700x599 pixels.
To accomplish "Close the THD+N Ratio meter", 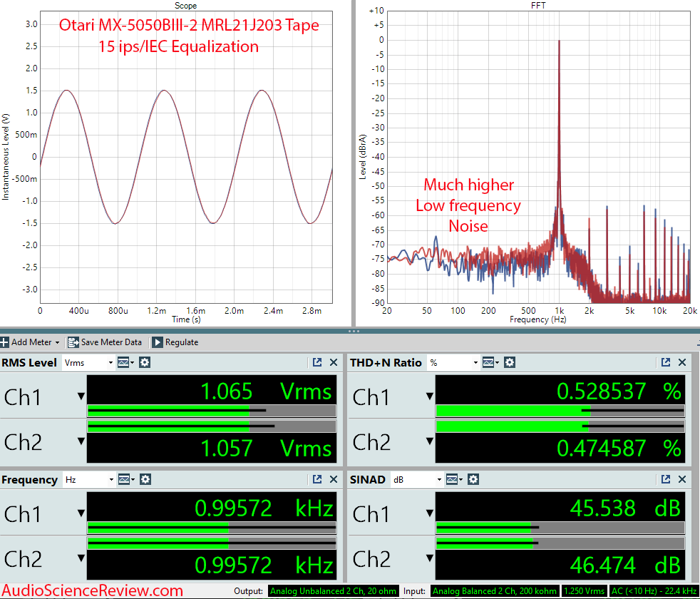I will click(682, 362).
